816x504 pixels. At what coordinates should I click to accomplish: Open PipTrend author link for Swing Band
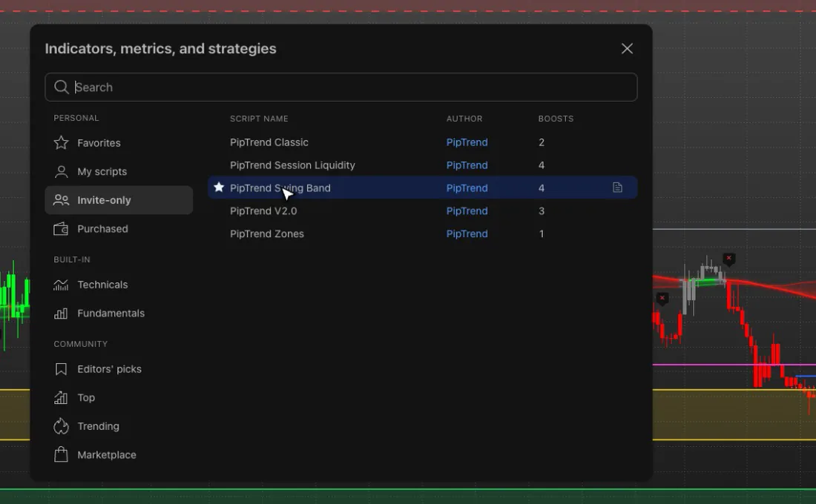467,188
